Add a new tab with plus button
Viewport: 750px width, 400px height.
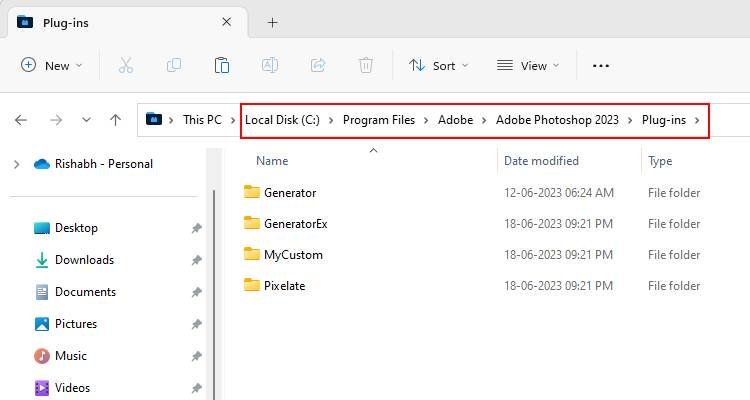pyautogui.click(x=272, y=22)
